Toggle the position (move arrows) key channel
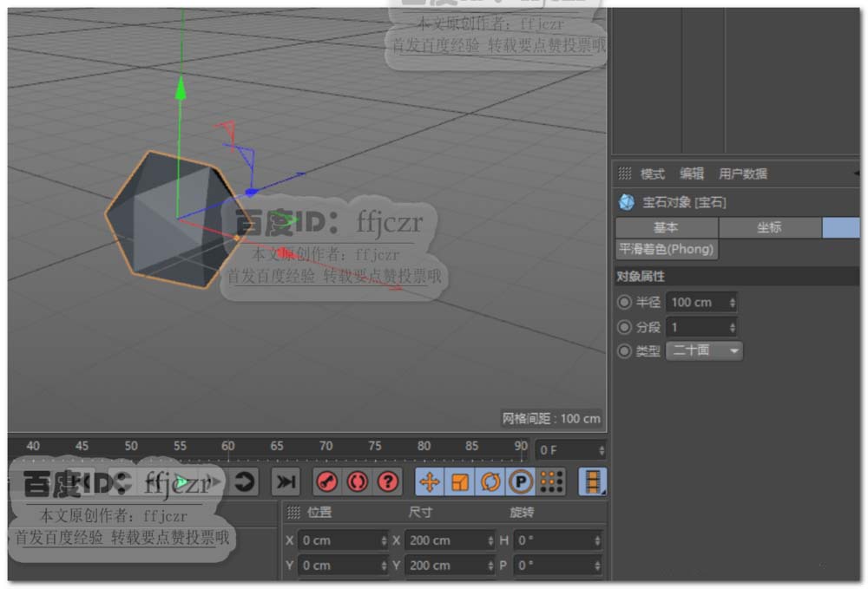The image size is (868, 589). [x=430, y=481]
